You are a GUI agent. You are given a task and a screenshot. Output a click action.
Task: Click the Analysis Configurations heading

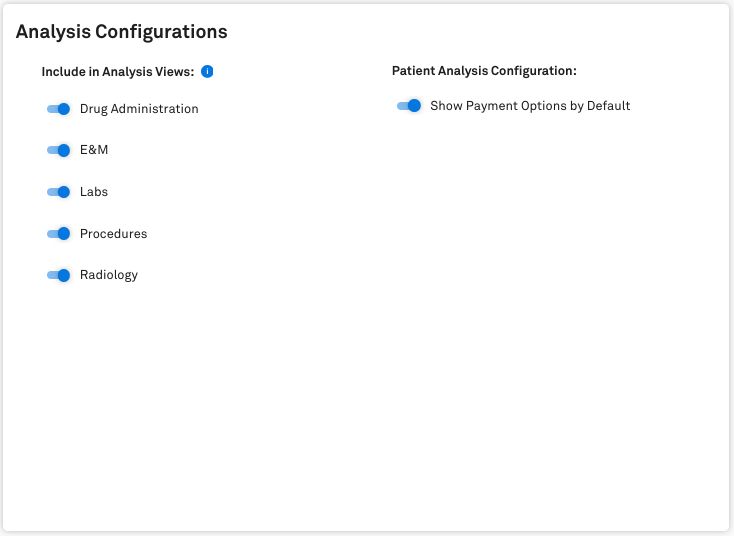pyautogui.click(x=122, y=32)
